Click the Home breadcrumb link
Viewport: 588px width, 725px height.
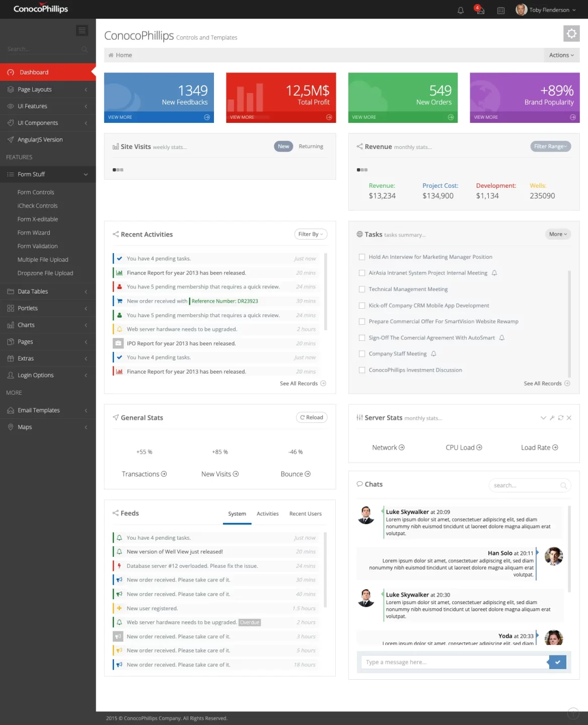(124, 55)
